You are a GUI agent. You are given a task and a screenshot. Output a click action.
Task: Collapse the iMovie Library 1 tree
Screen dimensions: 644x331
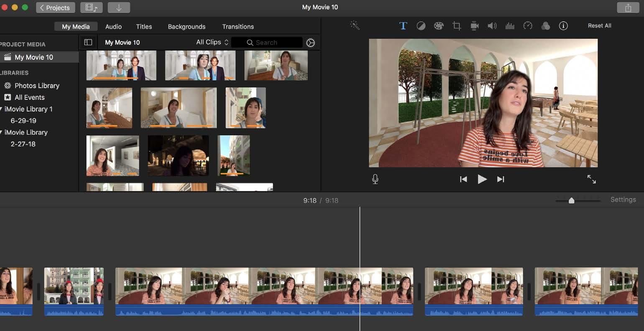click(1, 109)
